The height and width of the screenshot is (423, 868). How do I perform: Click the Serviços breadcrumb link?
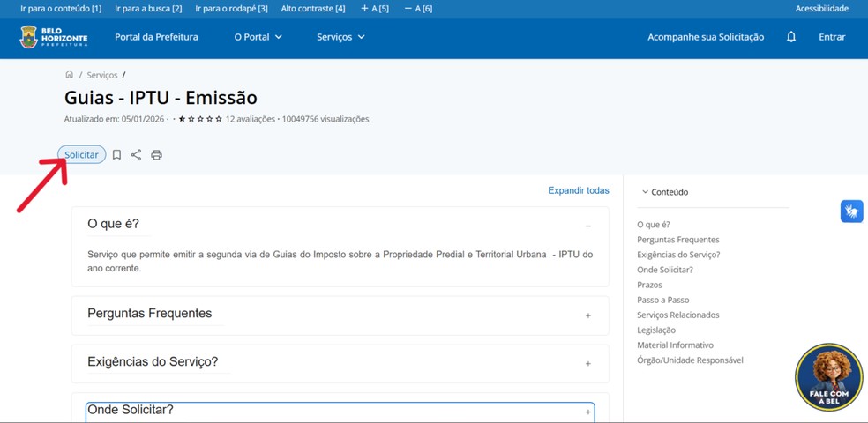point(101,75)
